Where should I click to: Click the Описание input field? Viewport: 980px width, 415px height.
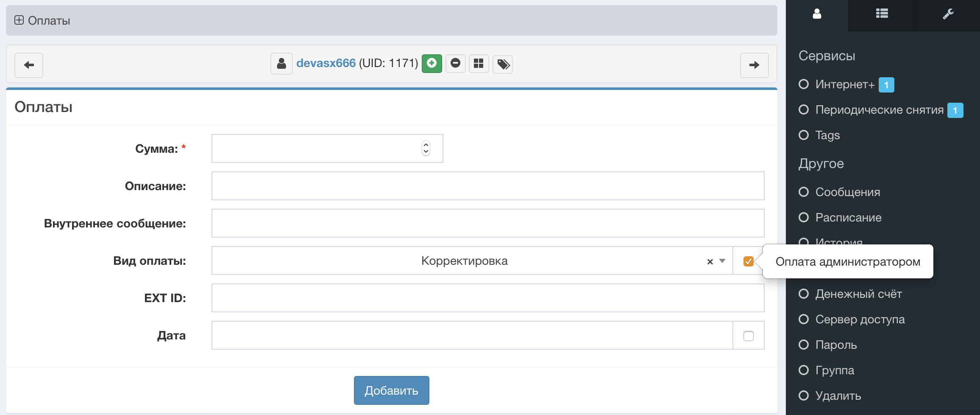[x=487, y=186]
